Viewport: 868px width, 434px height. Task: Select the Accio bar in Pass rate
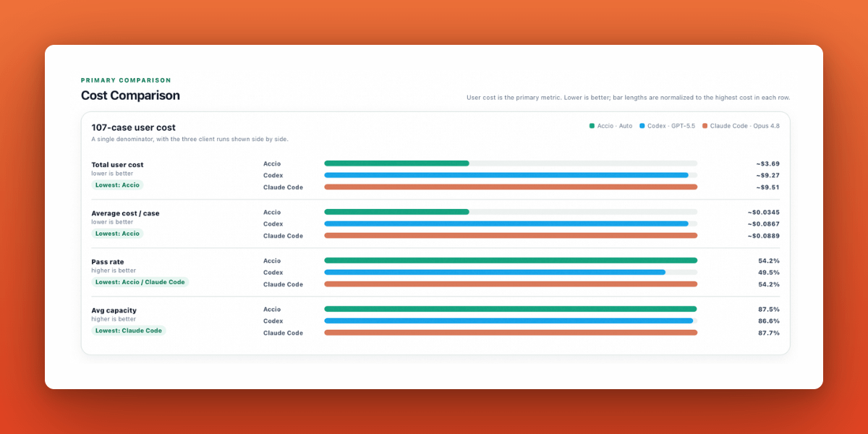point(511,260)
